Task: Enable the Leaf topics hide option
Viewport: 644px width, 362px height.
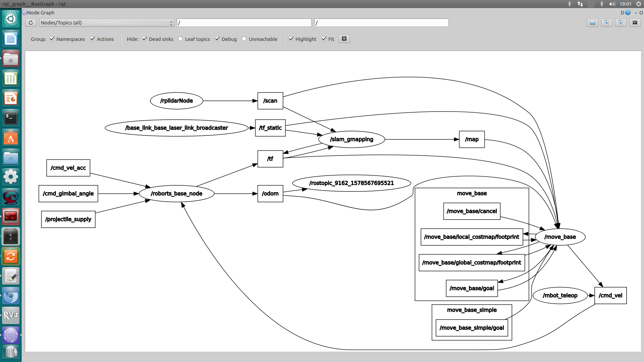Action: point(180,39)
